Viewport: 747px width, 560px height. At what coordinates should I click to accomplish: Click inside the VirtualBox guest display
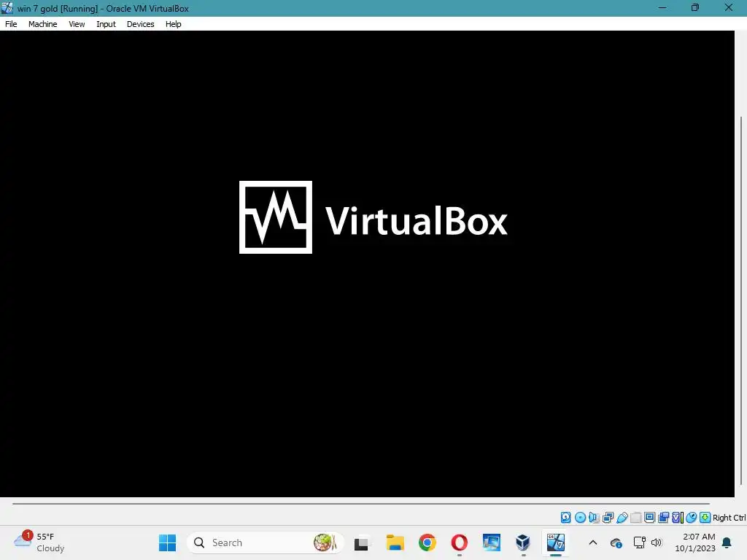(x=367, y=264)
